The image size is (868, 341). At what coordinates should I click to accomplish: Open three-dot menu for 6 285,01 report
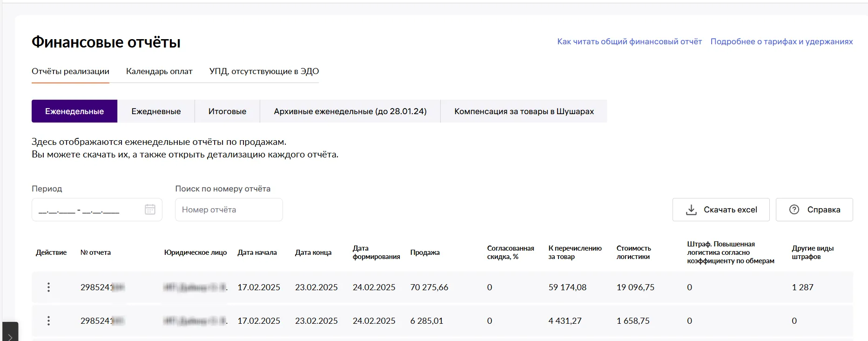point(48,321)
